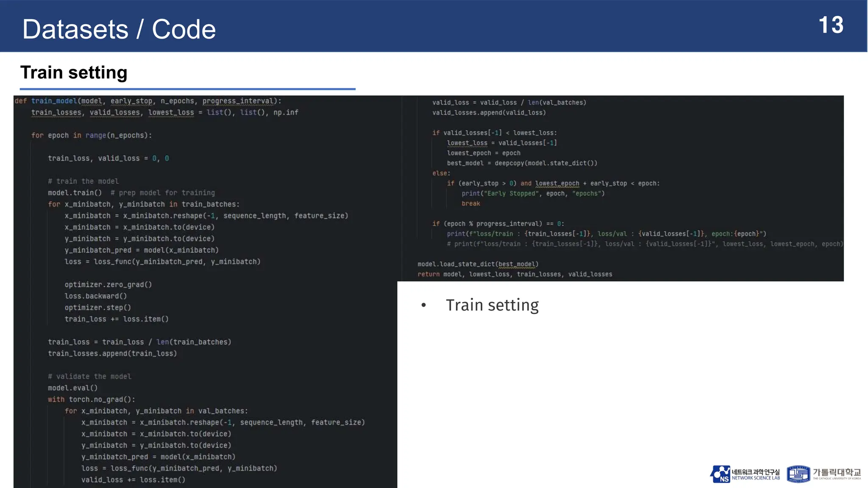The image size is (868, 488).
Task: Click the Train setting heading
Action: click(x=74, y=72)
